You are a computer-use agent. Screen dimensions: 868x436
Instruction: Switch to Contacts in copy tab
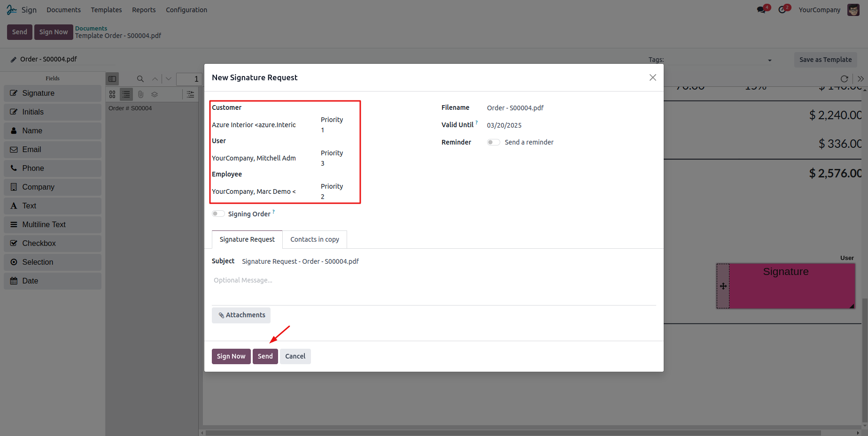(315, 239)
